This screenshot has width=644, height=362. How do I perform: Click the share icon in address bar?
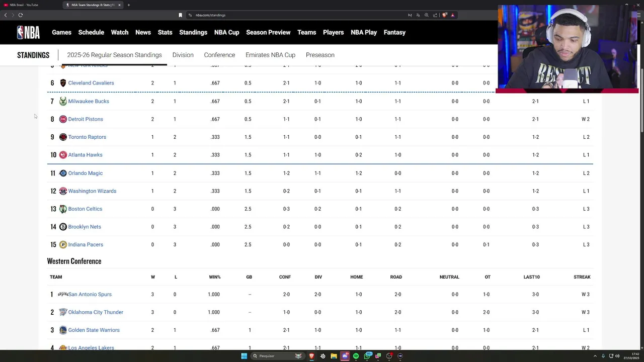click(x=435, y=15)
